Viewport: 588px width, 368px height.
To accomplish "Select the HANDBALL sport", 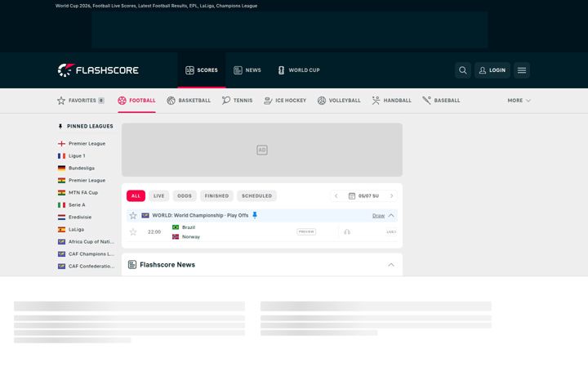I will pyautogui.click(x=391, y=101).
